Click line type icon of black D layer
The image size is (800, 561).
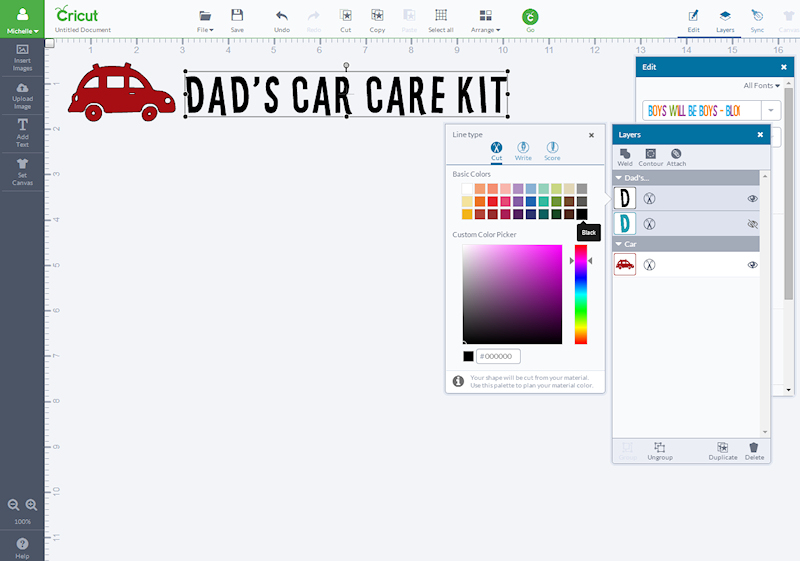tap(649, 198)
